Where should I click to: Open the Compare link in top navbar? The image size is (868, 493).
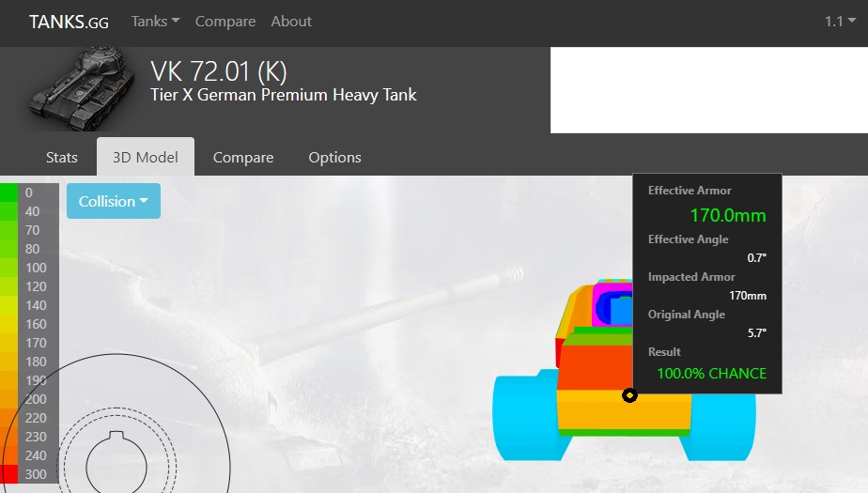[225, 21]
